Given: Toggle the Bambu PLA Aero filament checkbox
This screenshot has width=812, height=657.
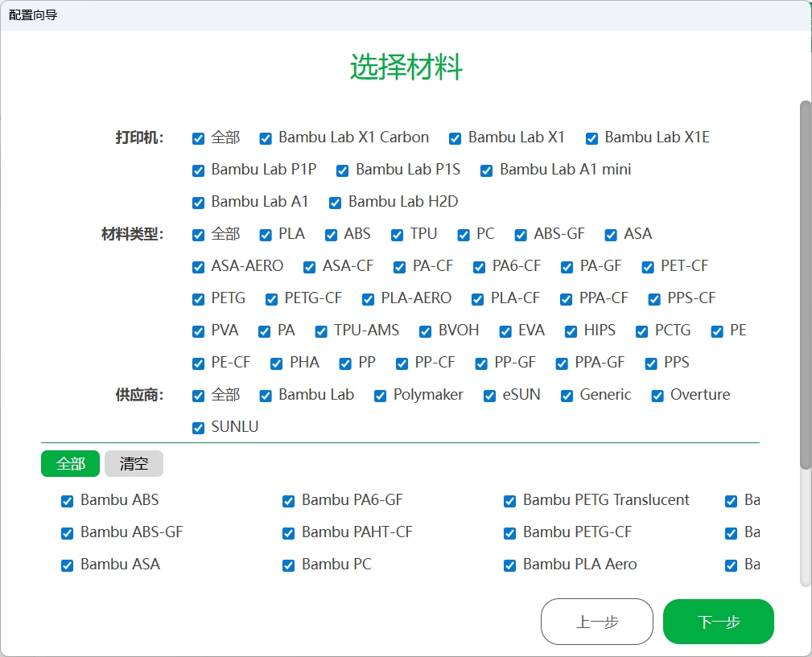Looking at the screenshot, I should (x=509, y=565).
